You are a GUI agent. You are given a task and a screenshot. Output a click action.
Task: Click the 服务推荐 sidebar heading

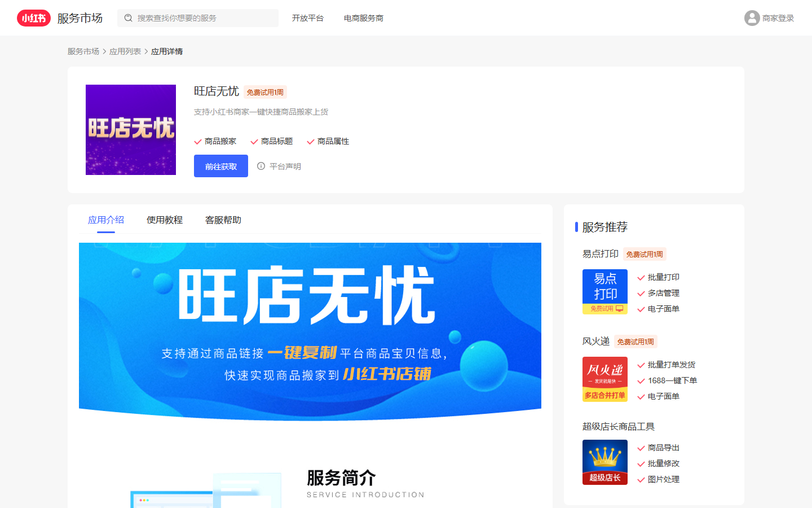(x=605, y=227)
